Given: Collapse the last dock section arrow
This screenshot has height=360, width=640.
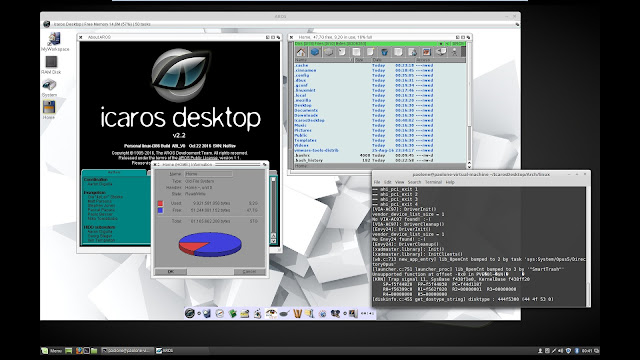Looking at the screenshot, I should point(345,313).
